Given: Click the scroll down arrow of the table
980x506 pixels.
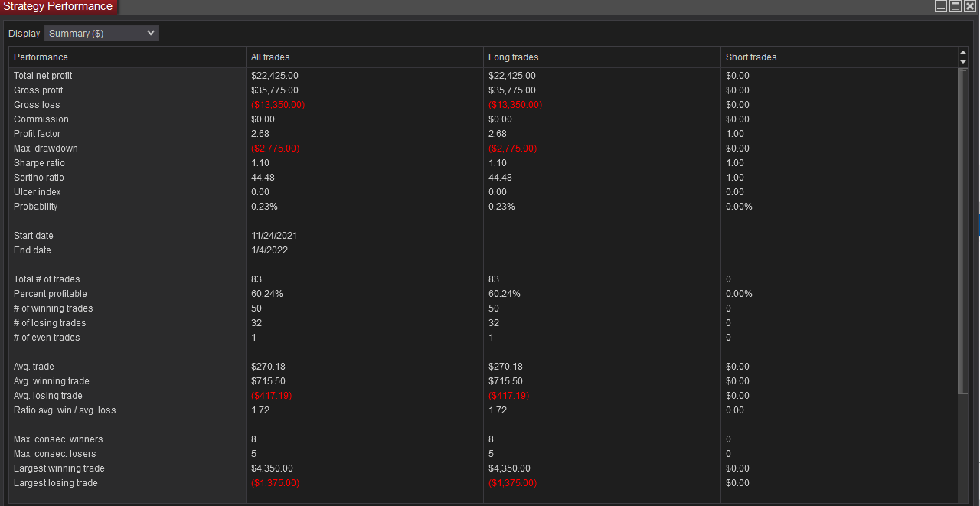Looking at the screenshot, I should tap(963, 61).
